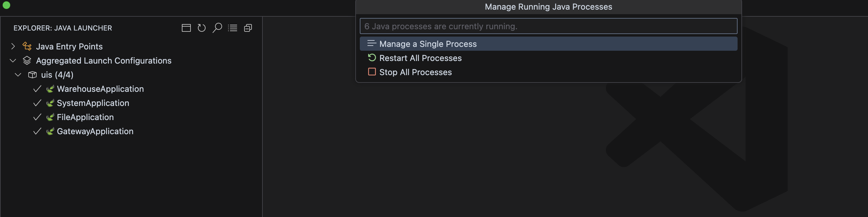The width and height of the screenshot is (868, 217).
Task: Collapse the Aggregated Launch Configurations node
Action: coord(13,61)
